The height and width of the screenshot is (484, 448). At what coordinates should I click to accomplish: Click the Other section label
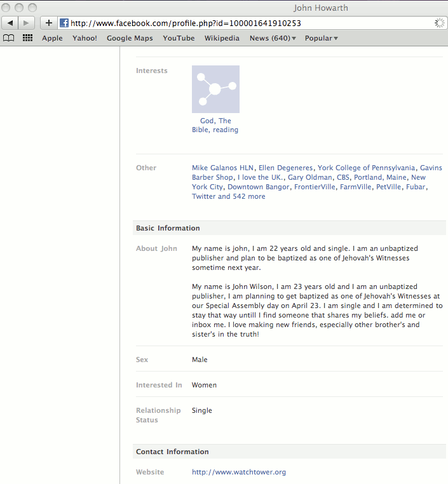click(x=146, y=168)
